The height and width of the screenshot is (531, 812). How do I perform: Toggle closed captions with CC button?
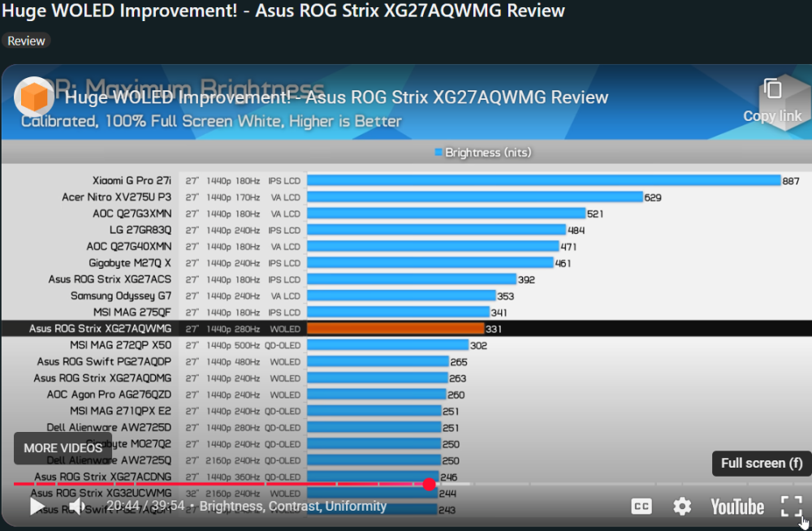point(641,506)
